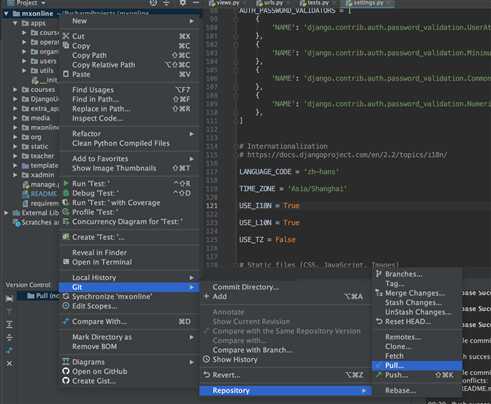Click the Profile 'Test:' icon
The image size is (491, 404).
coord(66,212)
